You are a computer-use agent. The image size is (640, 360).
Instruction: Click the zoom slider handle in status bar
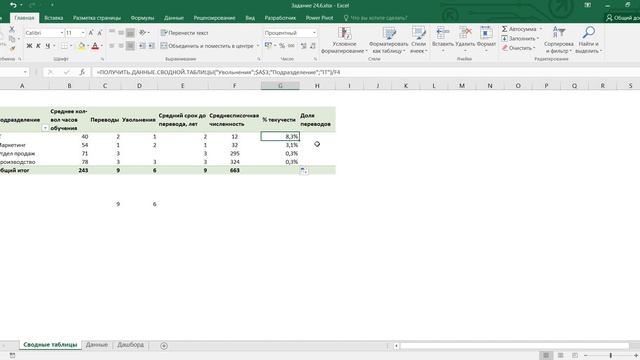[x=611, y=356]
